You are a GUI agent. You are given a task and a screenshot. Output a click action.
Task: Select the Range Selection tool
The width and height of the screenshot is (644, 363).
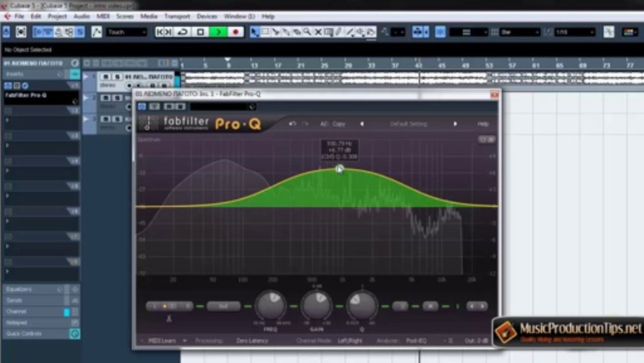265,32
